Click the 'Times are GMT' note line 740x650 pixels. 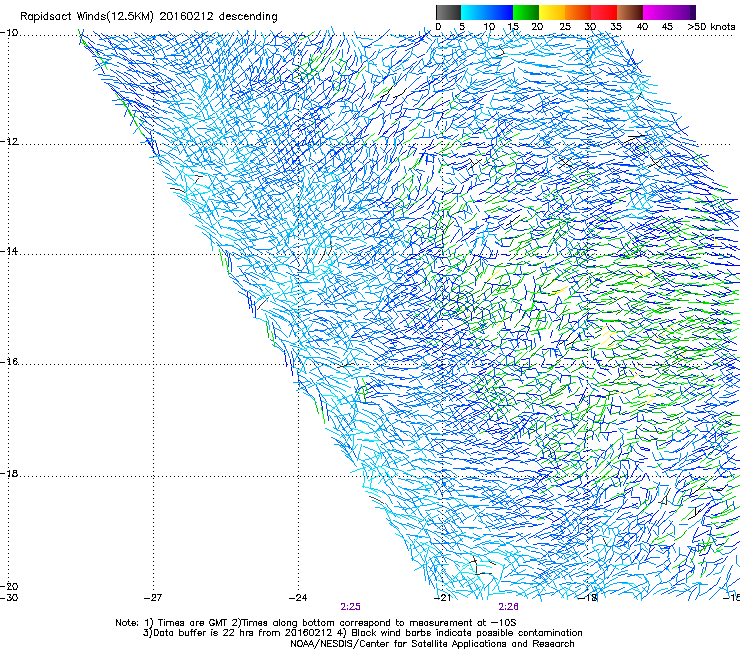316,623
